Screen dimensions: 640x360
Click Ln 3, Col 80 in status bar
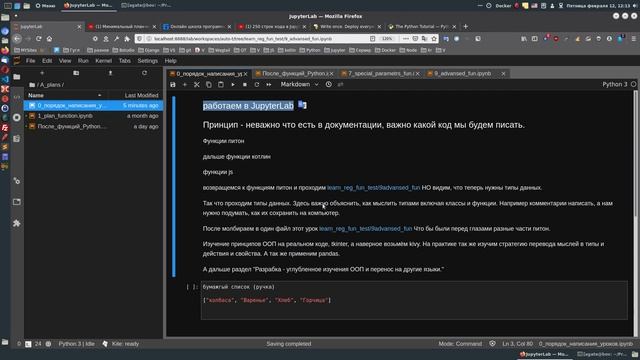(518, 344)
